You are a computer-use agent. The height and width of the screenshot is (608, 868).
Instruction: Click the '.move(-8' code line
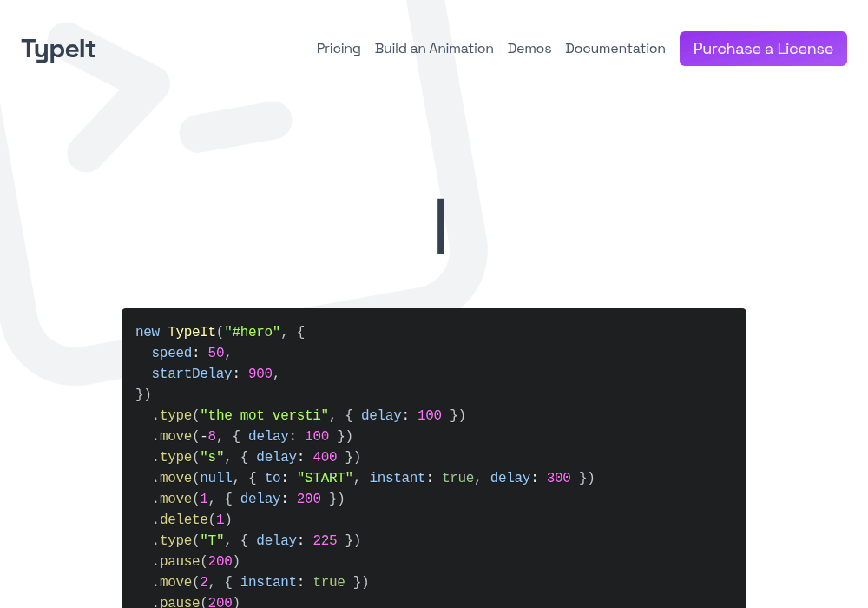(252, 436)
